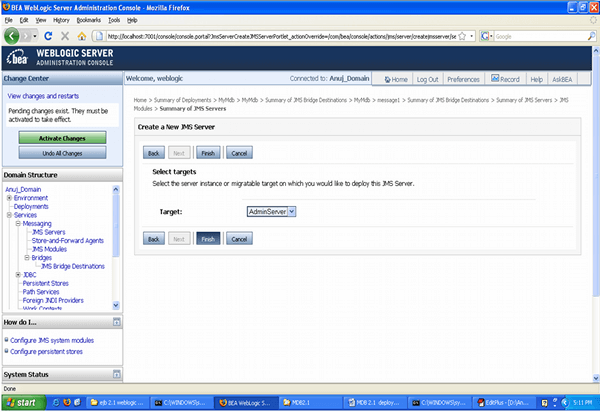Launch Firefox from the quick launch bar
The width and height of the screenshot is (600, 412).
tap(68, 401)
